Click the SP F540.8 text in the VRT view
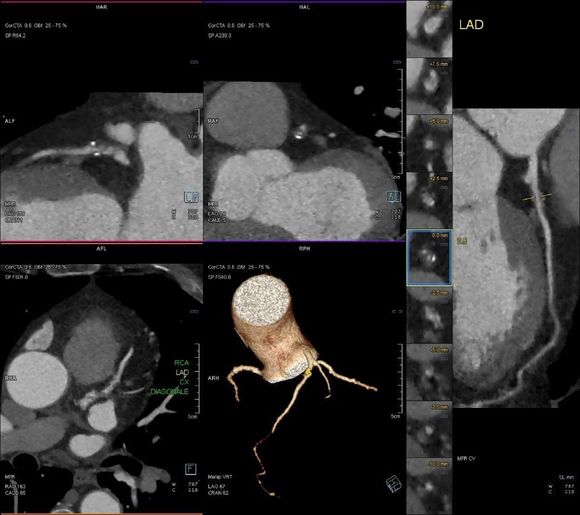 click(219, 277)
